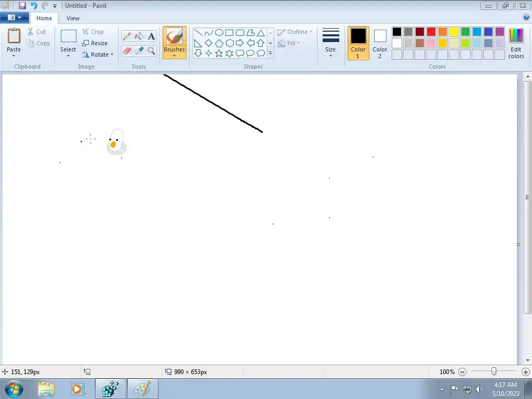
Task: Choose the Oval callout shape
Action: coord(250,54)
